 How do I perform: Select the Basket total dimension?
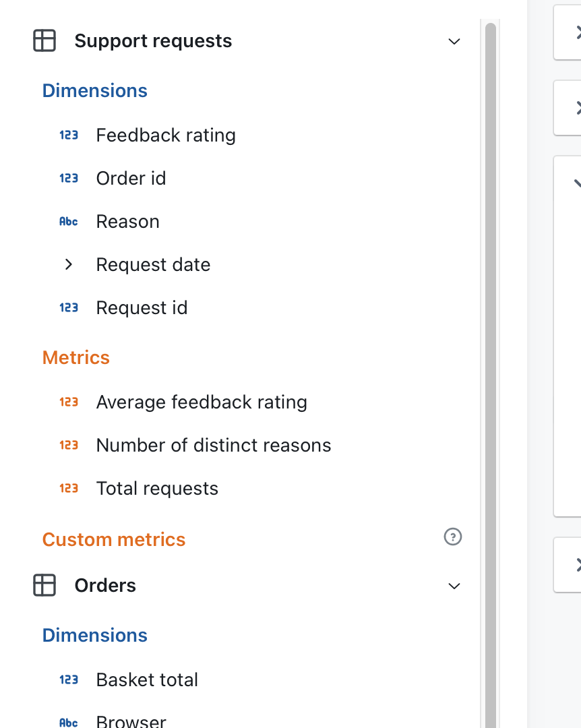click(x=147, y=679)
